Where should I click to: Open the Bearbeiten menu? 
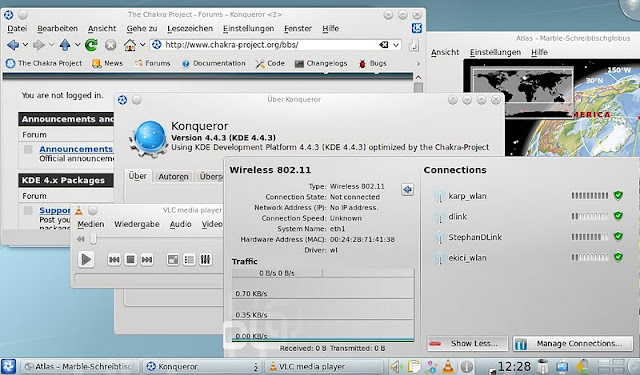[x=58, y=29]
